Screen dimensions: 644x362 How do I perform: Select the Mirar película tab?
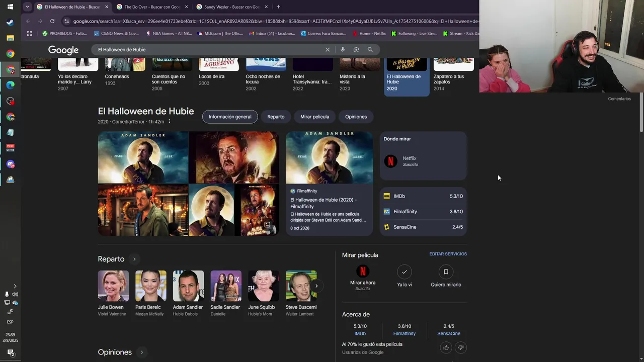pos(314,117)
